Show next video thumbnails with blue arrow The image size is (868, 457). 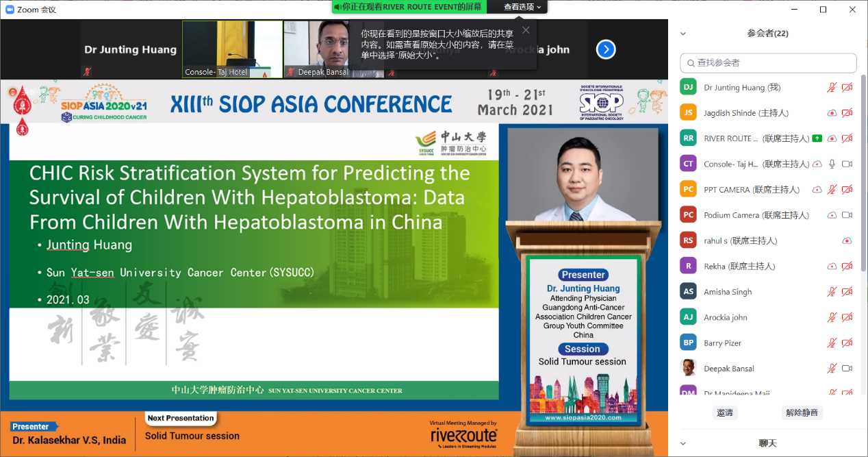(x=606, y=49)
